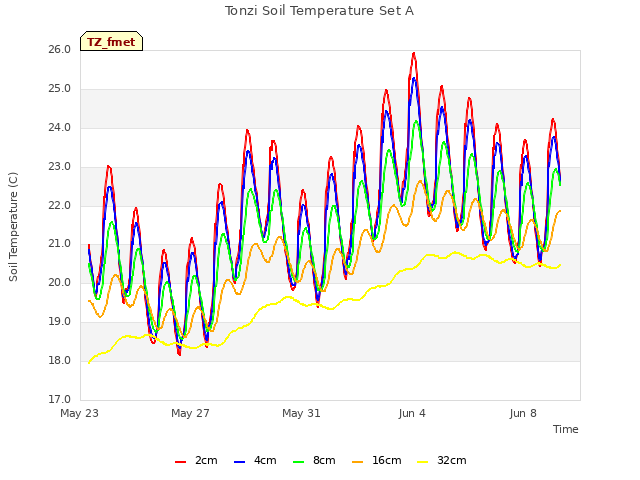The height and width of the screenshot is (480, 640).
Task: Click the 21.0 y-axis tick label
Action: [60, 244]
